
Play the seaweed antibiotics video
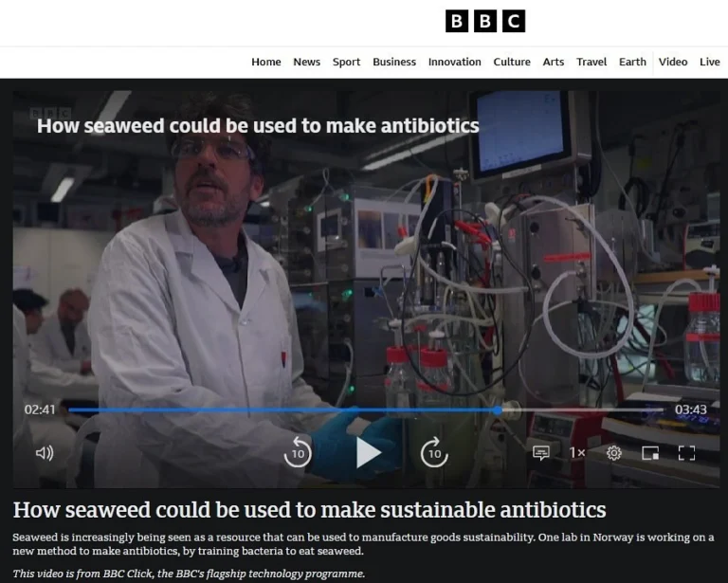click(368, 453)
